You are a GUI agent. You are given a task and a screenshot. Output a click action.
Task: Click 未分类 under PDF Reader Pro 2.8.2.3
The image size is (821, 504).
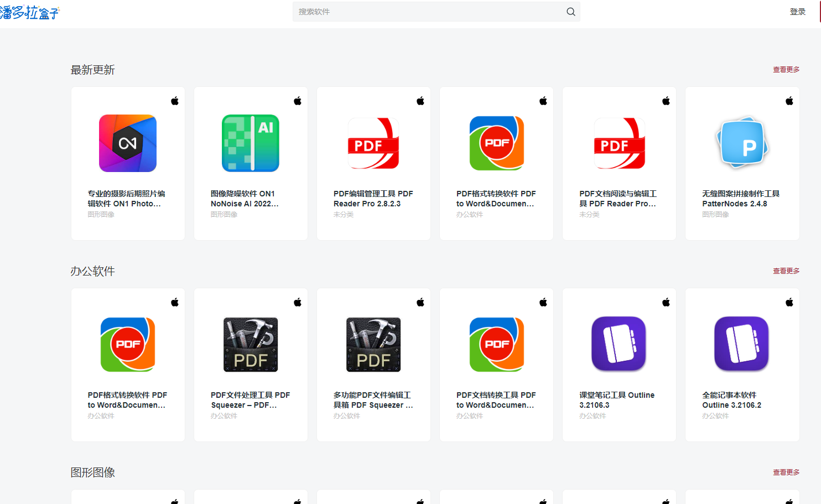[344, 215]
